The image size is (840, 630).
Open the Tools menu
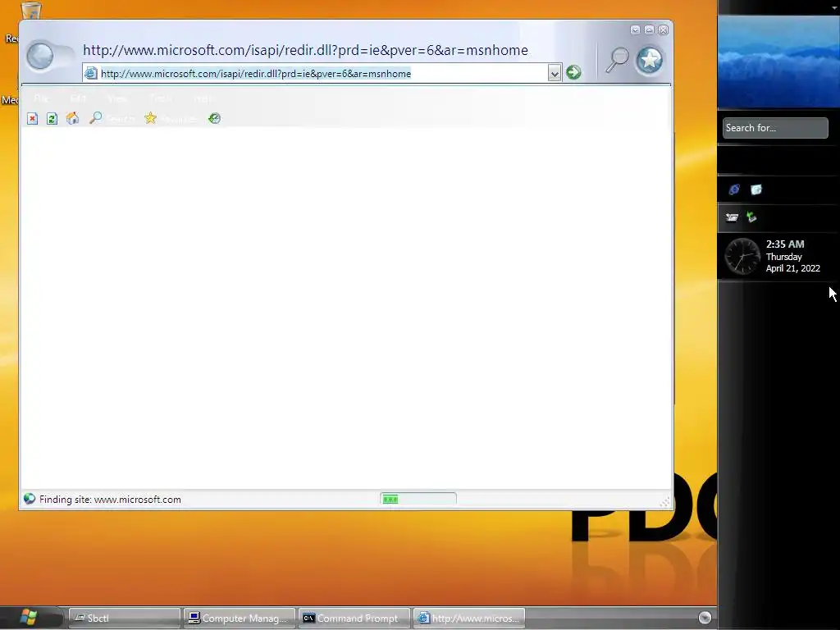pyautogui.click(x=161, y=98)
